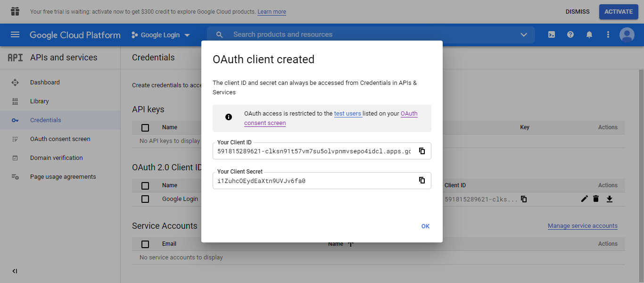Open the navigation hamburger menu
This screenshot has height=283, width=644.
coord(15,34)
